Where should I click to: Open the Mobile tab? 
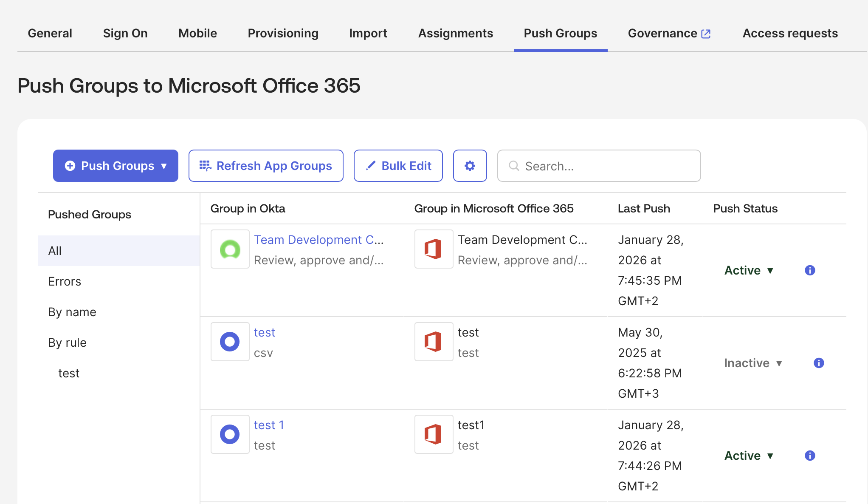coord(197,33)
